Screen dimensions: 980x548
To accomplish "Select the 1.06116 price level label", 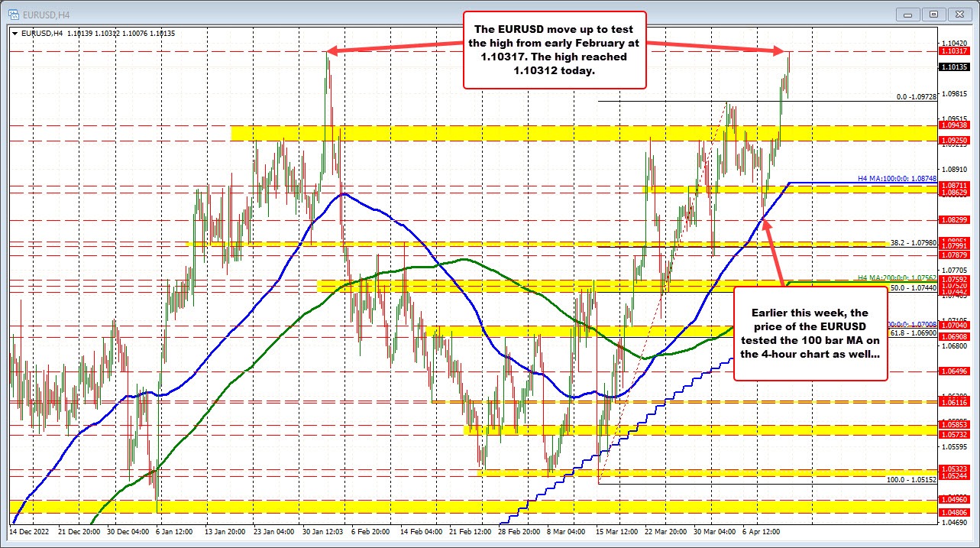I will 953,401.
